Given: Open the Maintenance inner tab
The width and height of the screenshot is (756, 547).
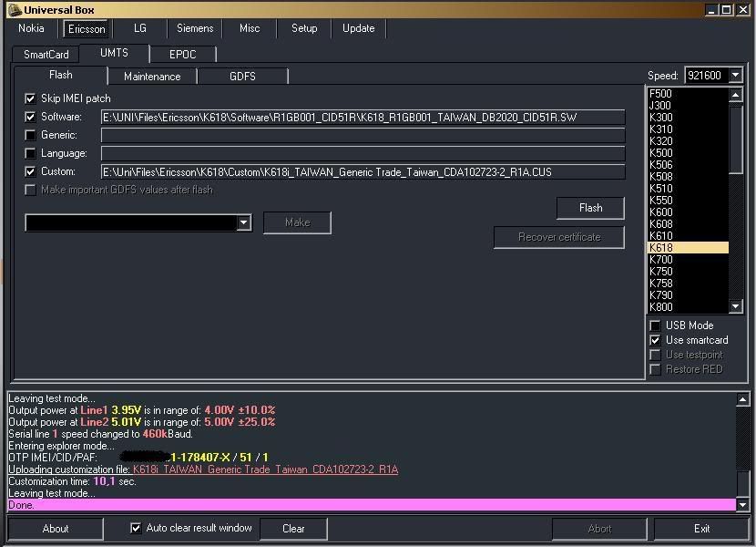Looking at the screenshot, I should pyautogui.click(x=152, y=77).
